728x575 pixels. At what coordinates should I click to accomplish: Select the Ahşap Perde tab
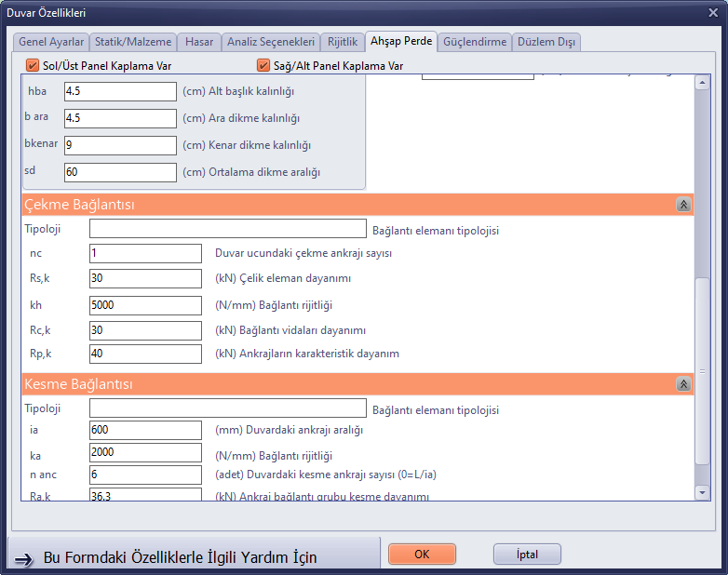[x=401, y=41]
